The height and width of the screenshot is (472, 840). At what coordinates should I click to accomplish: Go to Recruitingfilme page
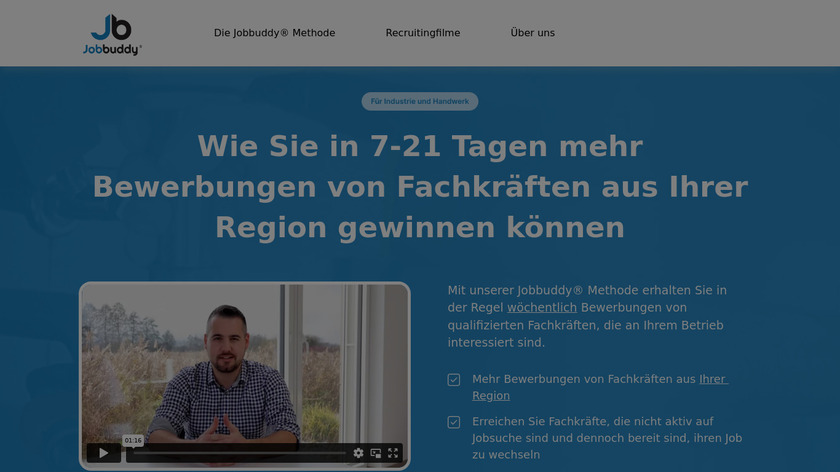pos(423,33)
